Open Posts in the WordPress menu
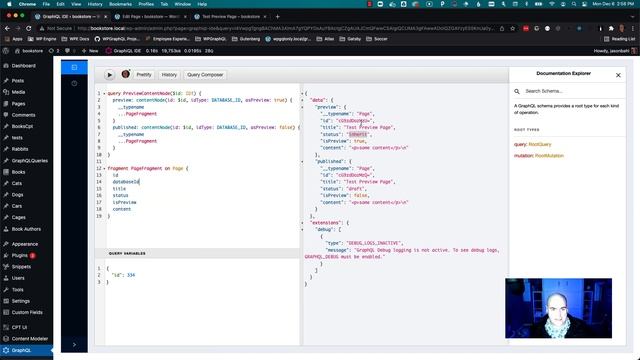The image size is (640, 360). click(18, 81)
